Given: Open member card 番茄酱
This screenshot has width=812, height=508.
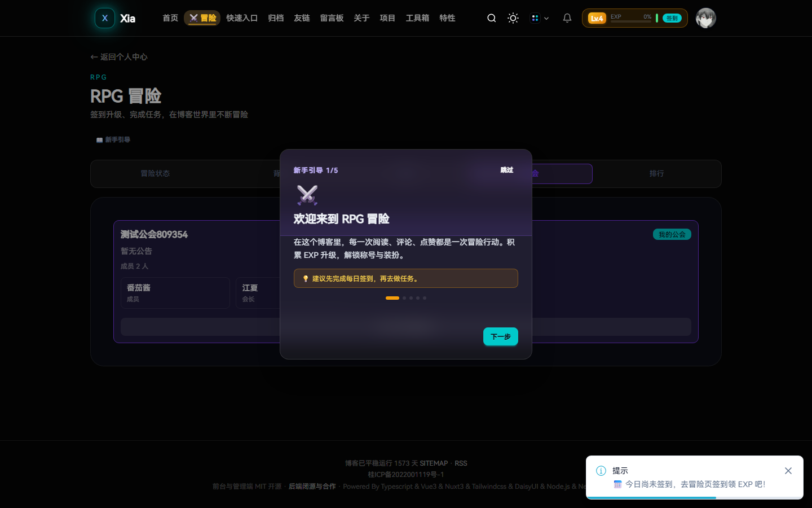Looking at the screenshot, I should (x=175, y=293).
